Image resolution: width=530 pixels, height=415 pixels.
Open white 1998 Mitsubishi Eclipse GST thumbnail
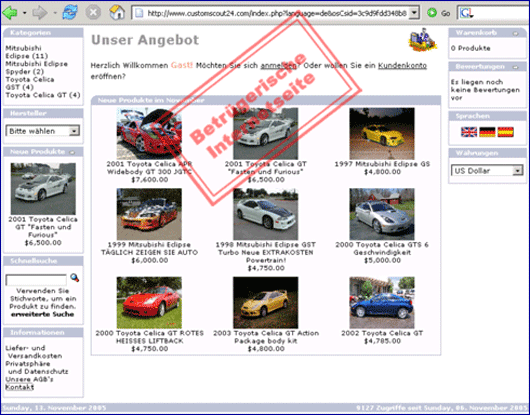coord(265,214)
